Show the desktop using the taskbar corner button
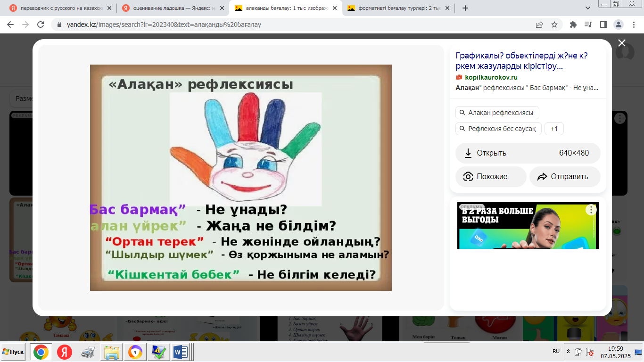 coord(638,352)
